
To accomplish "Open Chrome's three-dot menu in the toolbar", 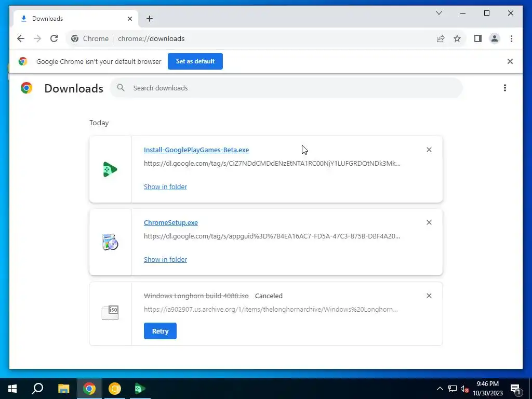I will click(x=511, y=38).
